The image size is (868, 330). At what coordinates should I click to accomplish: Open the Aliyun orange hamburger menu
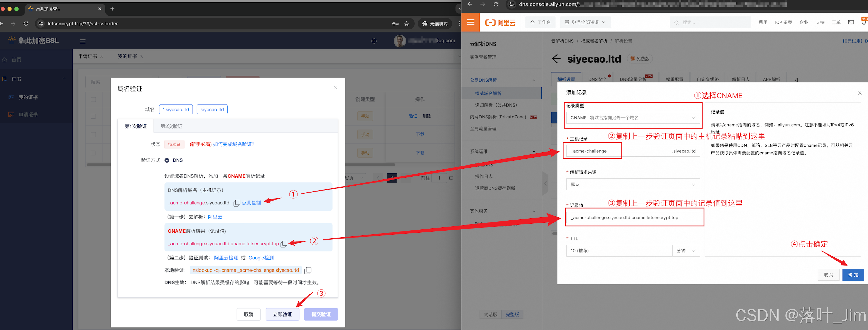pyautogui.click(x=470, y=23)
